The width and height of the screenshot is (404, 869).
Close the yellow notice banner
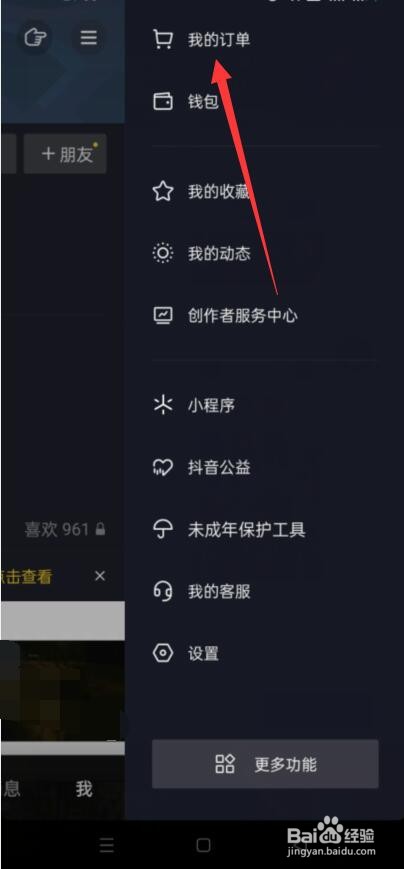tap(100, 576)
